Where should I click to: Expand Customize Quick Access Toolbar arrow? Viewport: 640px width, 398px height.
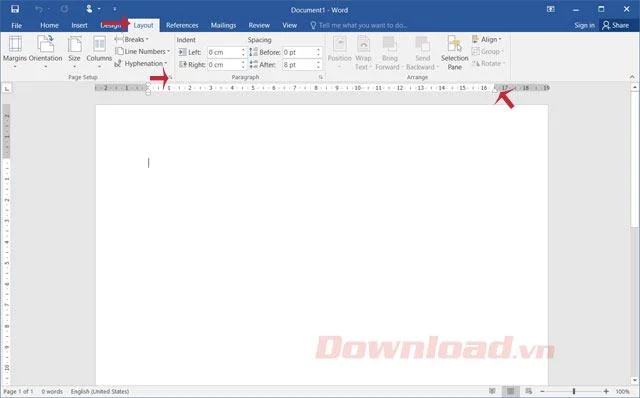pyautogui.click(x=115, y=9)
